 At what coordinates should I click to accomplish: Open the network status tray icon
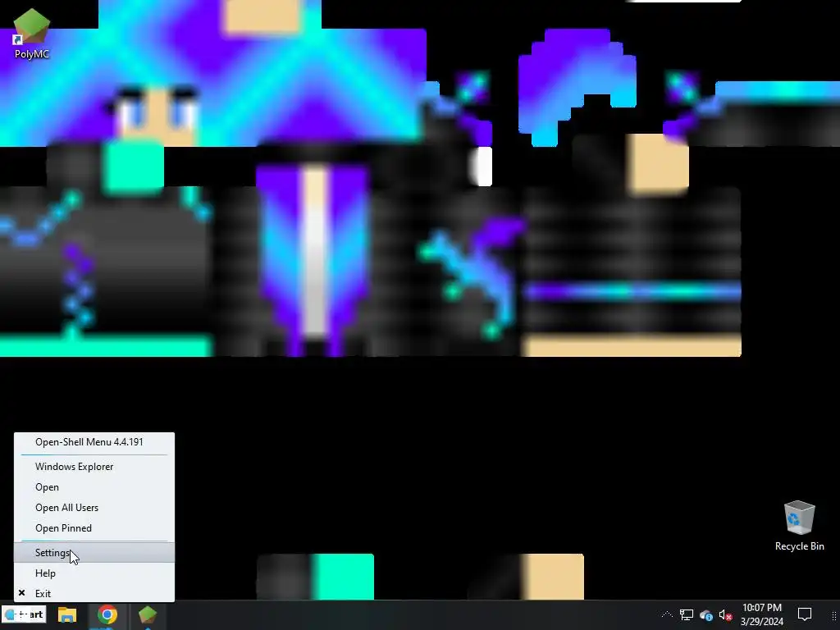tap(687, 615)
